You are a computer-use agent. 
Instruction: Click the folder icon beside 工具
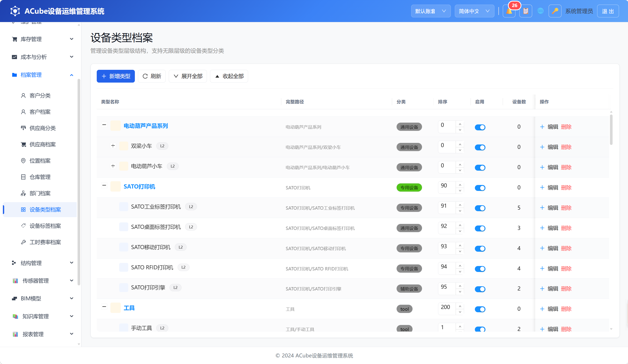coord(116,308)
